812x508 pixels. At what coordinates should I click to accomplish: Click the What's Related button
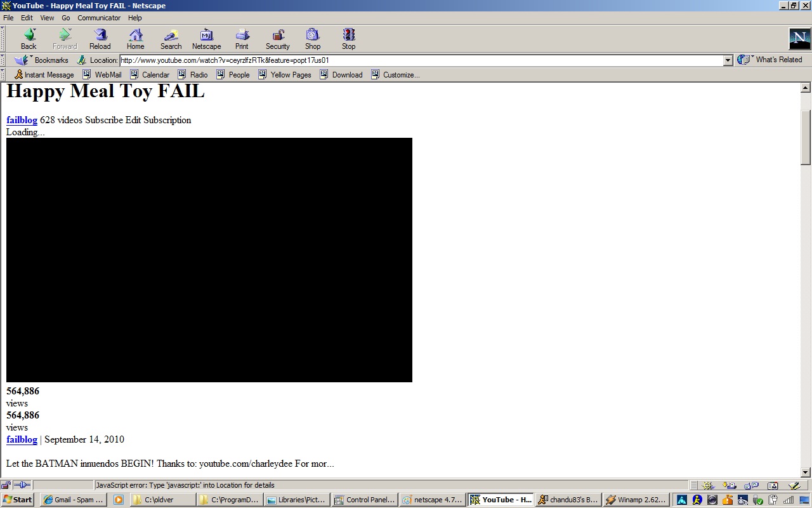771,60
